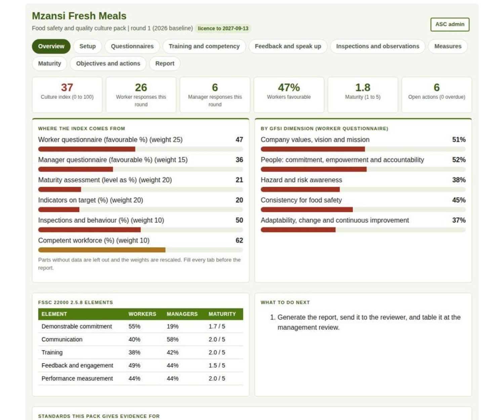504x420 pixels.
Task: Click the Open actions card
Action: coord(436,95)
